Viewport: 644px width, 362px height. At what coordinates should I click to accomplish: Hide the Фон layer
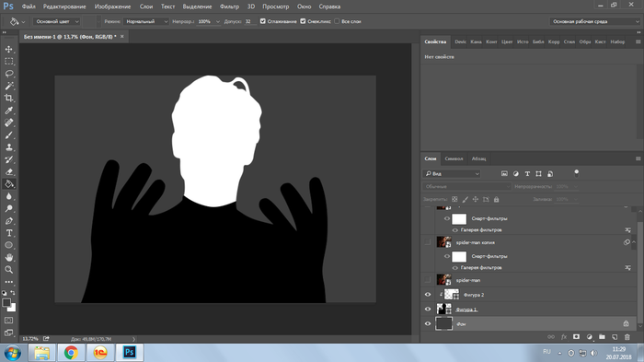click(x=428, y=323)
